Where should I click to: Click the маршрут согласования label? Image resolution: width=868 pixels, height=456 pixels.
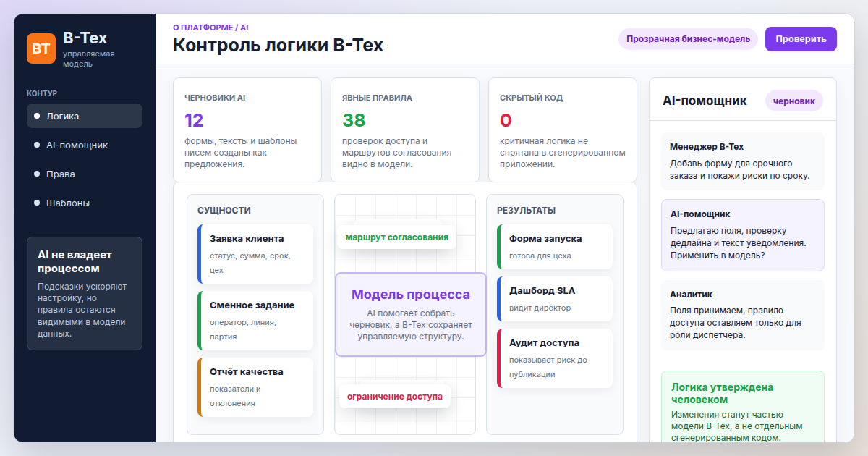click(x=396, y=237)
